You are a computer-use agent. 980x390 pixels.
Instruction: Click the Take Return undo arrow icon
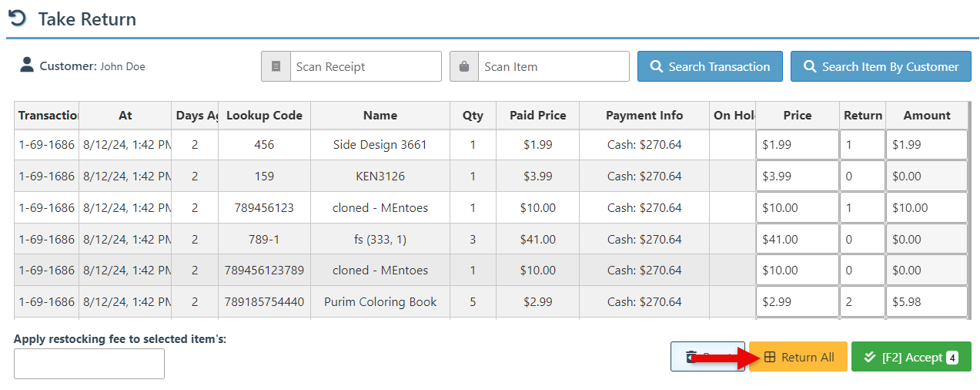click(x=17, y=18)
